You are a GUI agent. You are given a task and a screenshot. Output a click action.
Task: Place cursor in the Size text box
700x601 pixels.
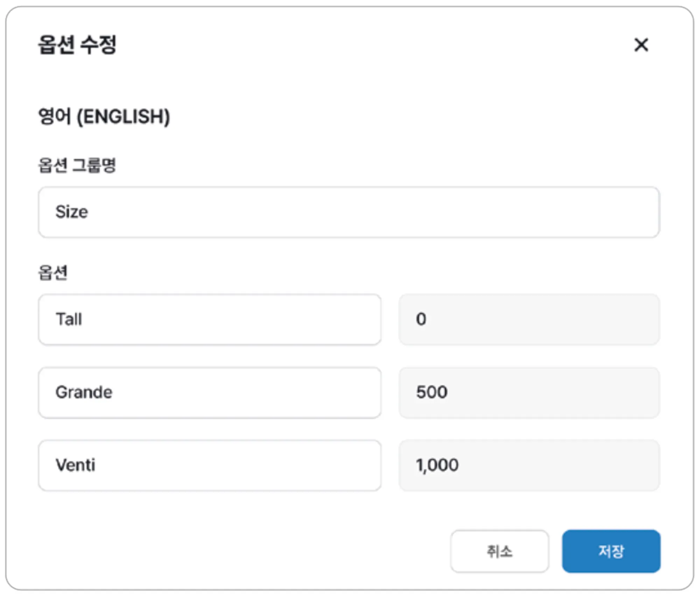(x=349, y=212)
